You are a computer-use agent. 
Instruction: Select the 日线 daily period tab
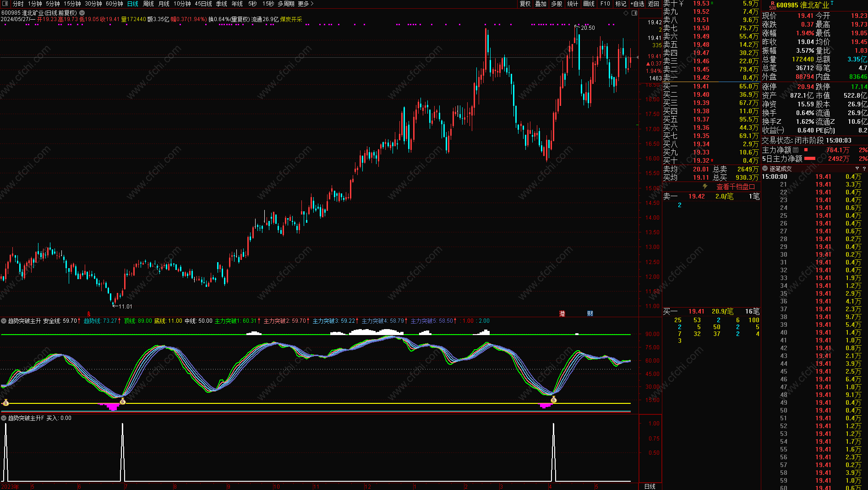(133, 4)
